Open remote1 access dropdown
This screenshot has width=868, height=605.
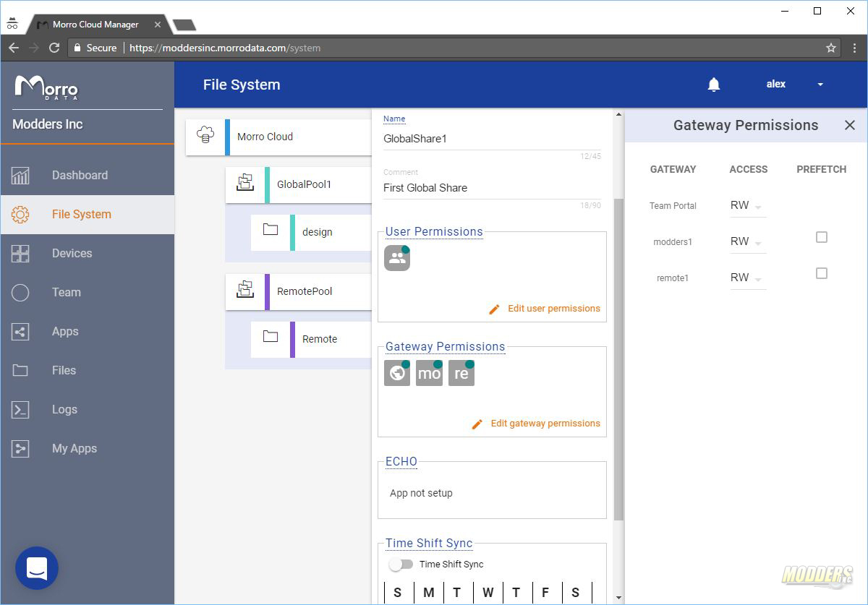[x=747, y=278]
